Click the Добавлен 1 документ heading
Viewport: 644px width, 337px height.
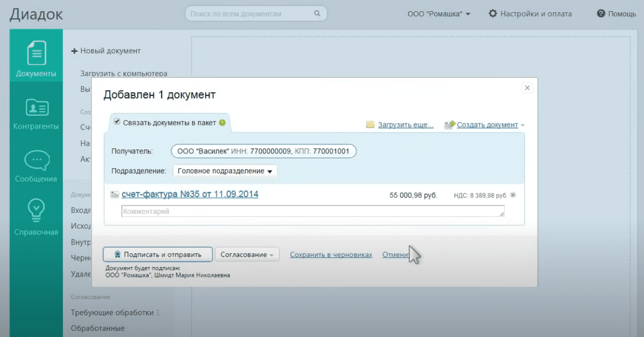[159, 95]
